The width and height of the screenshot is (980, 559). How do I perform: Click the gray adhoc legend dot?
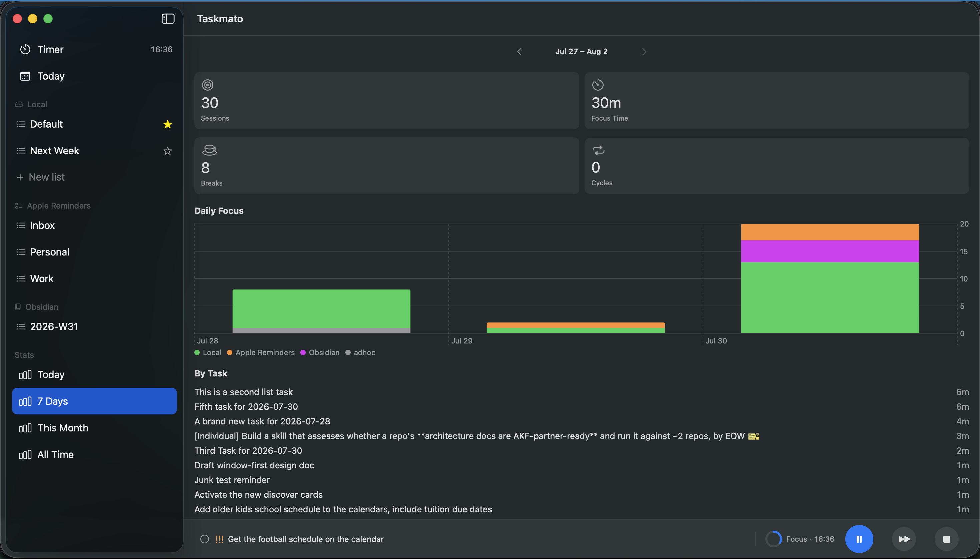pyautogui.click(x=348, y=352)
